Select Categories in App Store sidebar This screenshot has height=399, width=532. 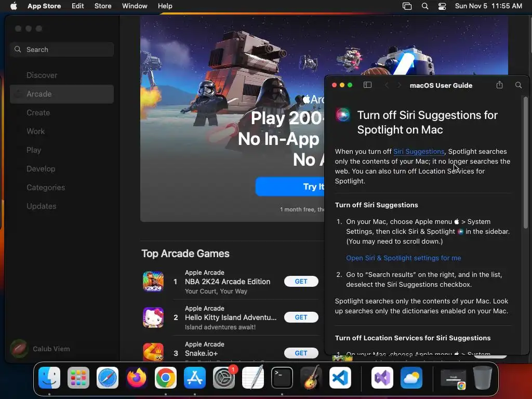[x=62, y=187]
